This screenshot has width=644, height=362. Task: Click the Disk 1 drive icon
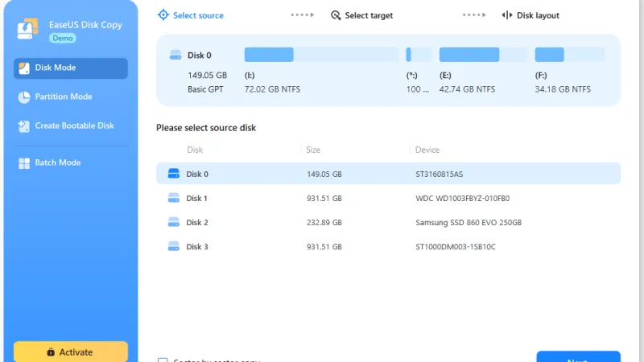[174, 198]
